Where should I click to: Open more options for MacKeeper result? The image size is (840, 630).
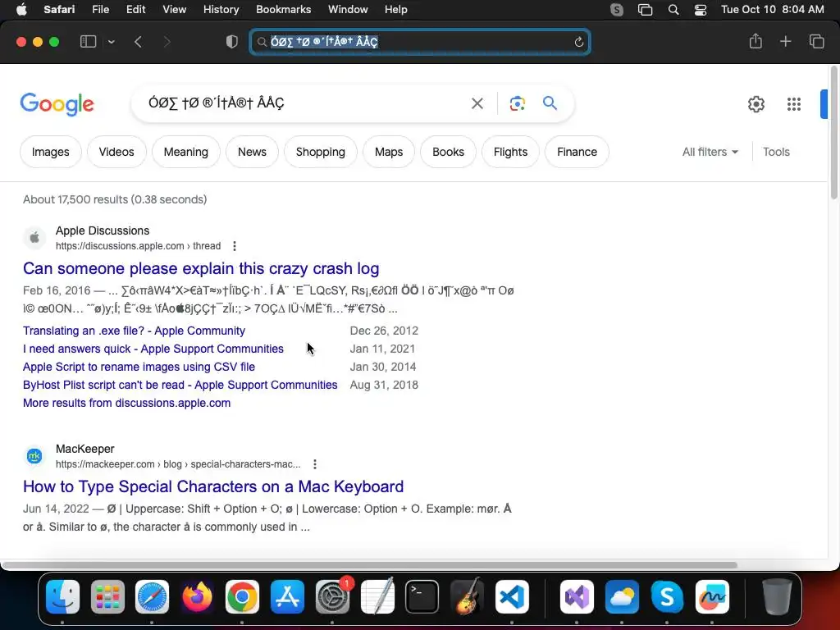click(x=314, y=464)
